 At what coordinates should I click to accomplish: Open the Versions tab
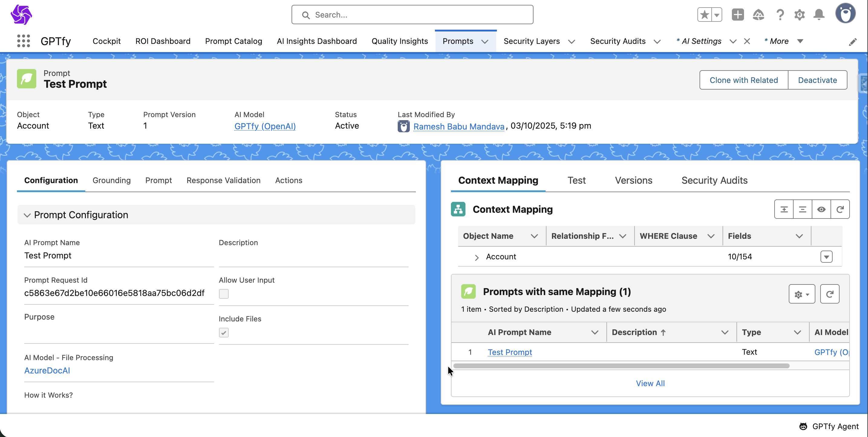point(634,180)
